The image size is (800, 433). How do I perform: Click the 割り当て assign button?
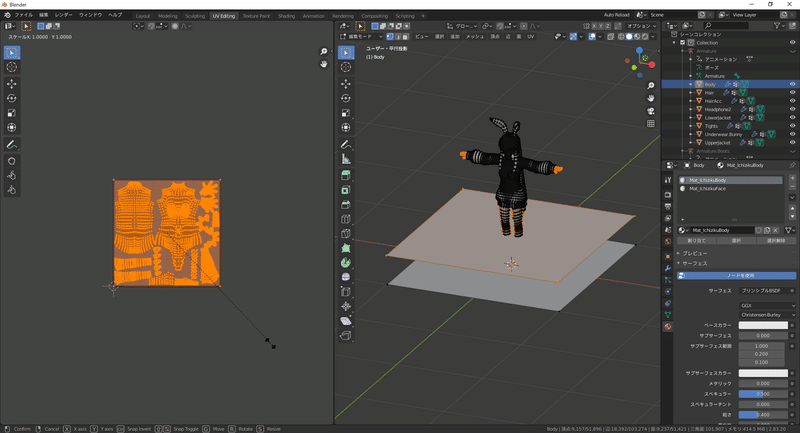(696, 240)
